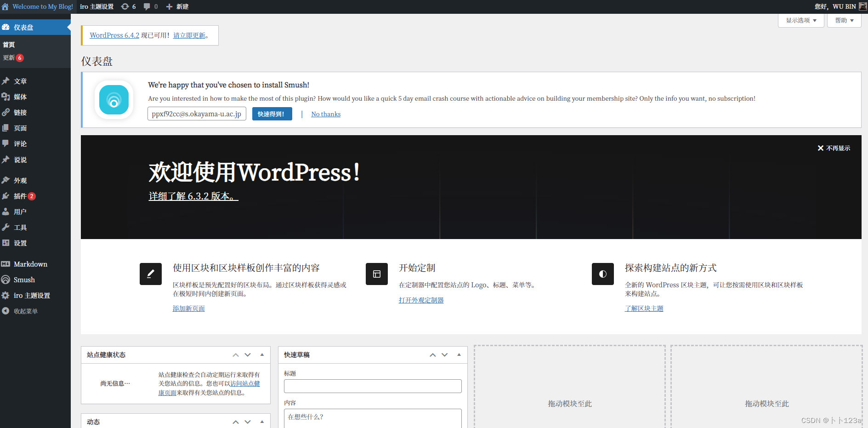Move 动态 panel down
This screenshot has width=868, height=428.
point(248,422)
